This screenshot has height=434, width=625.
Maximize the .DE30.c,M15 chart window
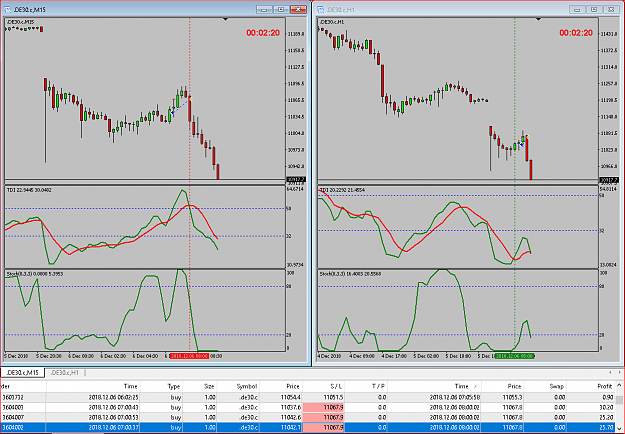(x=281, y=9)
